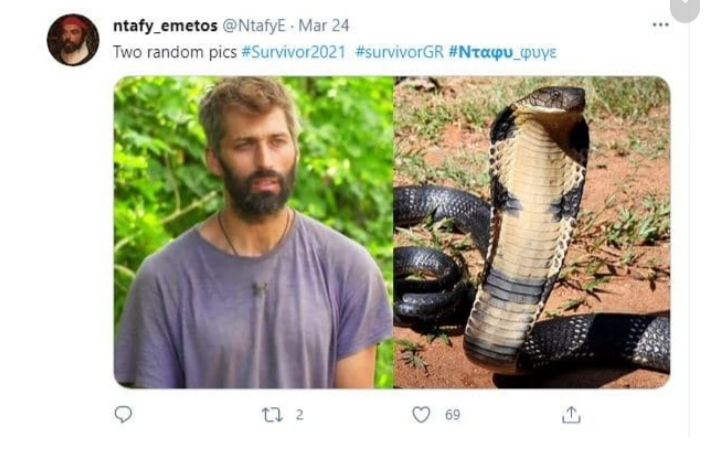Enlarge the king cobra photo
Viewport: 720px width, 466px height.
click(x=532, y=232)
